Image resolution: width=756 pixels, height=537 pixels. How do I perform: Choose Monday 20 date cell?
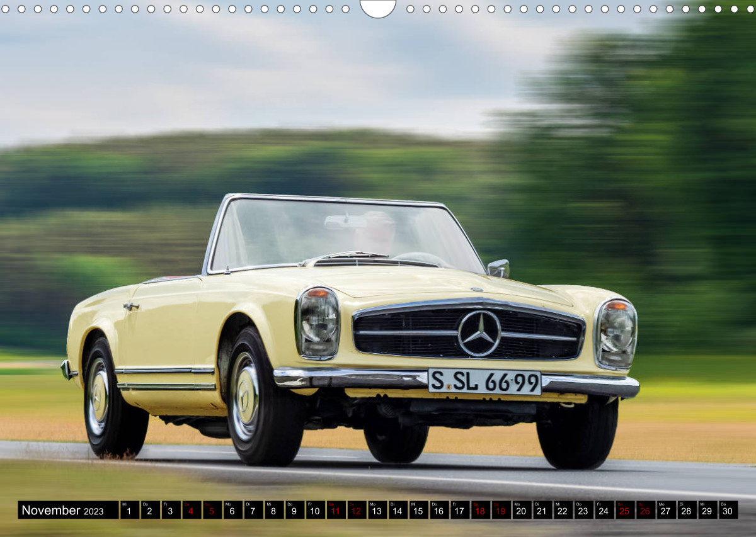(x=522, y=510)
